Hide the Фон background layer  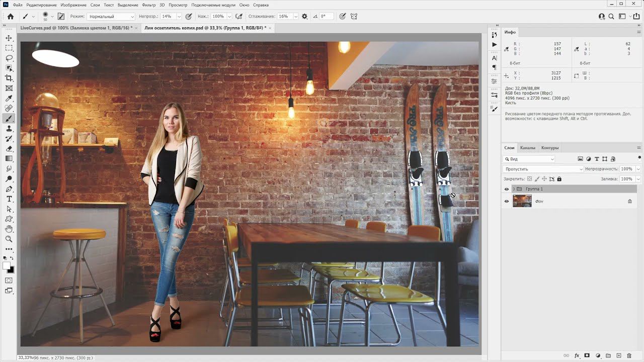click(x=507, y=201)
